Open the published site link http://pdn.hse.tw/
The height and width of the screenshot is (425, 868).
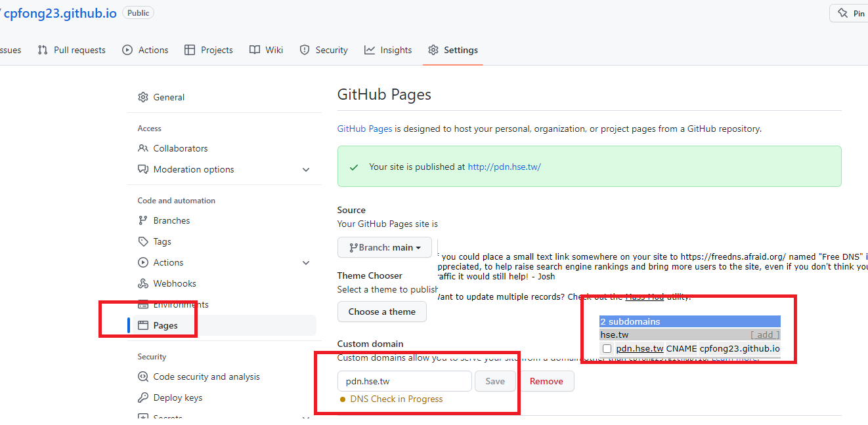[x=504, y=167]
